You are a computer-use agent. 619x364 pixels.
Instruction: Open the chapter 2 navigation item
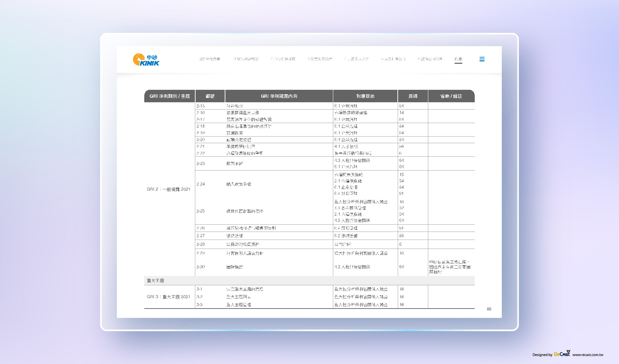click(283, 59)
